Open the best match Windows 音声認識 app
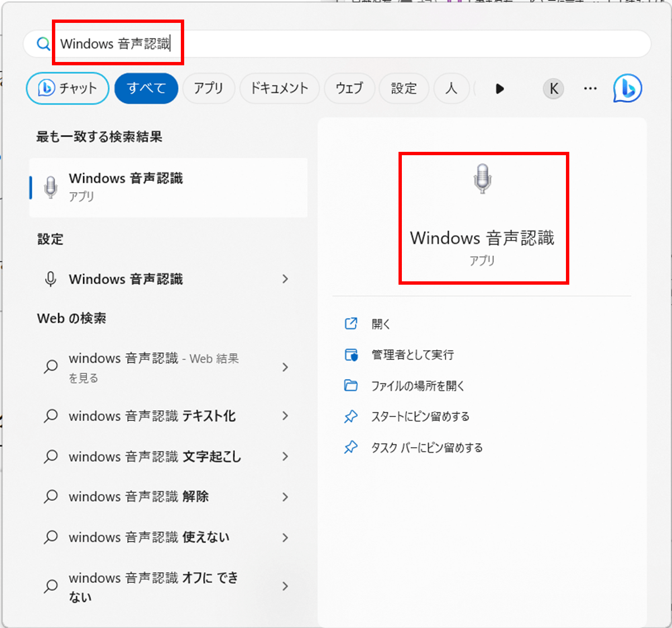672x628 pixels. 168,187
